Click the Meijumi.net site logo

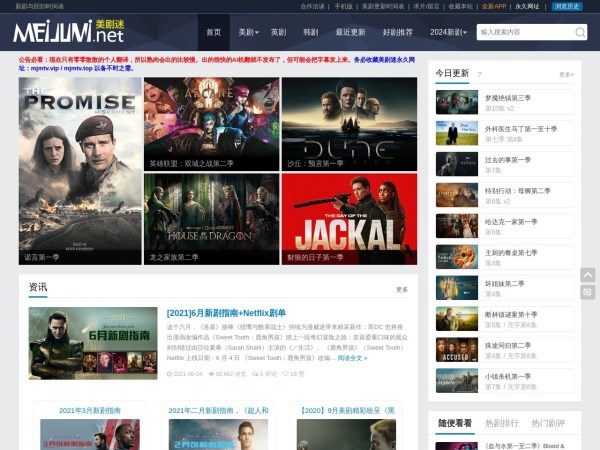point(68,32)
